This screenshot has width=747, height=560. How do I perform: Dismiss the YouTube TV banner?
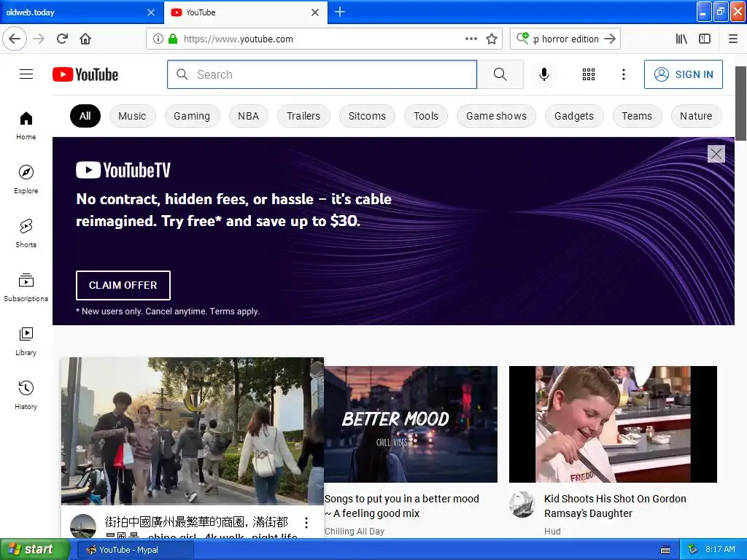coord(716,154)
